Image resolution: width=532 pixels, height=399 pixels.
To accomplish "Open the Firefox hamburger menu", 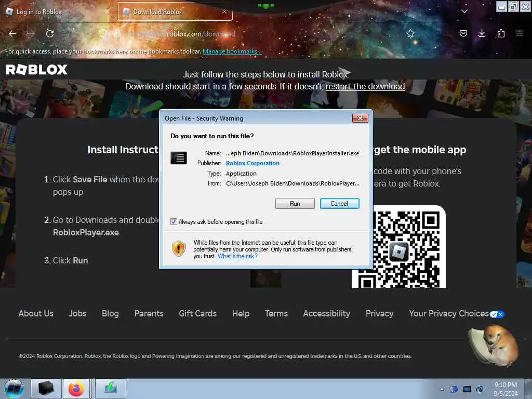I will (520, 33).
